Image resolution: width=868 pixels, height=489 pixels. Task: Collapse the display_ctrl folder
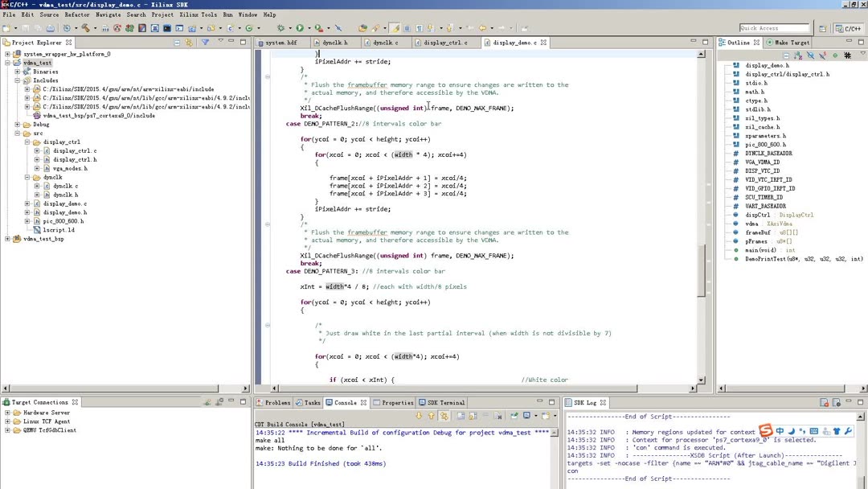click(27, 142)
